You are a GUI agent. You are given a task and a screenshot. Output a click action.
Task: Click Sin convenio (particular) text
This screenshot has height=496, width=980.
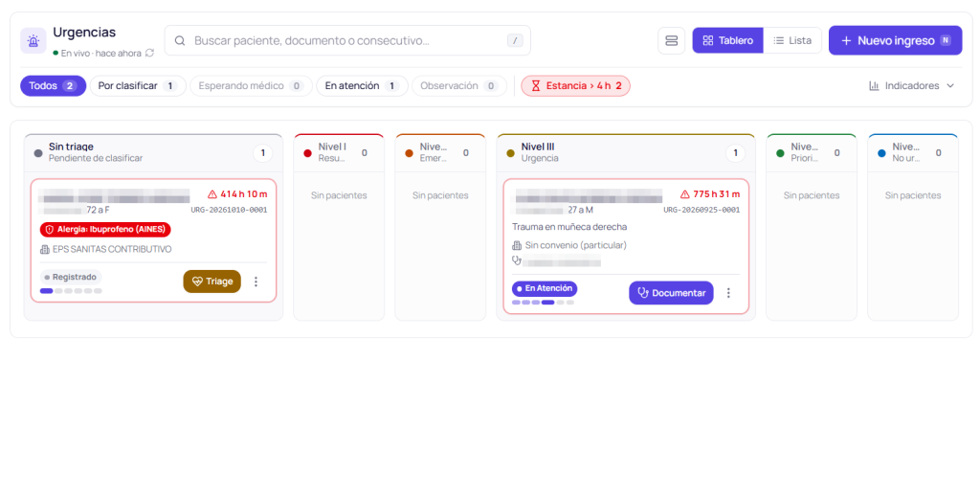point(575,245)
